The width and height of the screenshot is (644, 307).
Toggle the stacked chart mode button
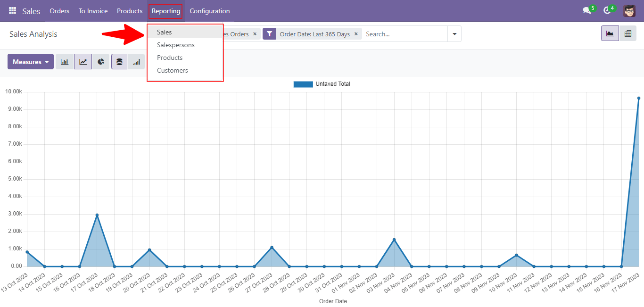119,62
